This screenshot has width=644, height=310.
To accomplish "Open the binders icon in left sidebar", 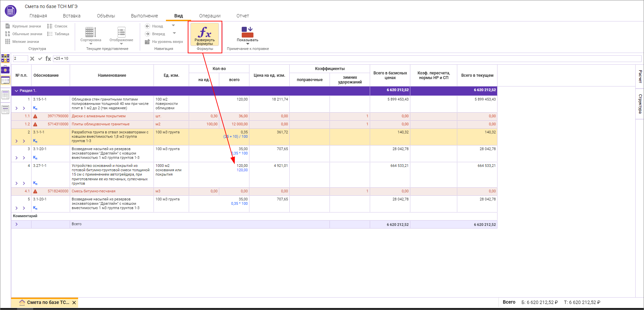I will (x=5, y=58).
